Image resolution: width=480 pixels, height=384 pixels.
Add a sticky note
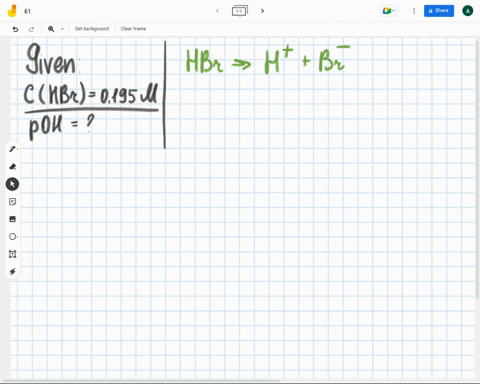pyautogui.click(x=13, y=202)
